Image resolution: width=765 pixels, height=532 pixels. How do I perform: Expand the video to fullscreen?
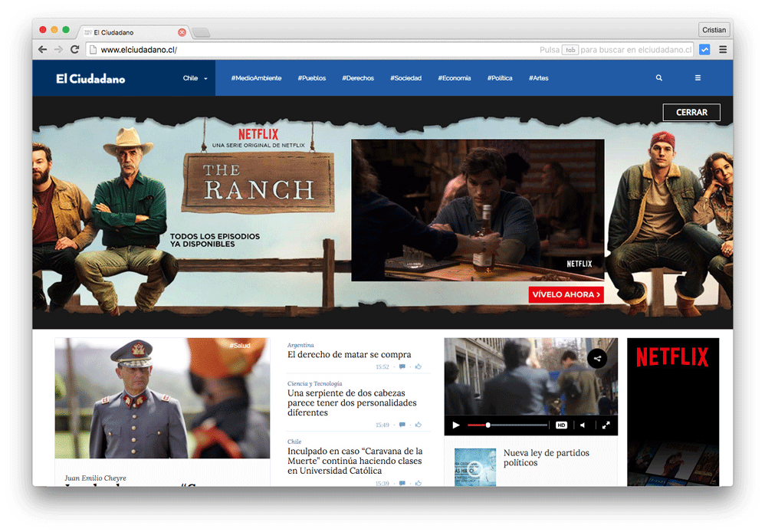[606, 425]
